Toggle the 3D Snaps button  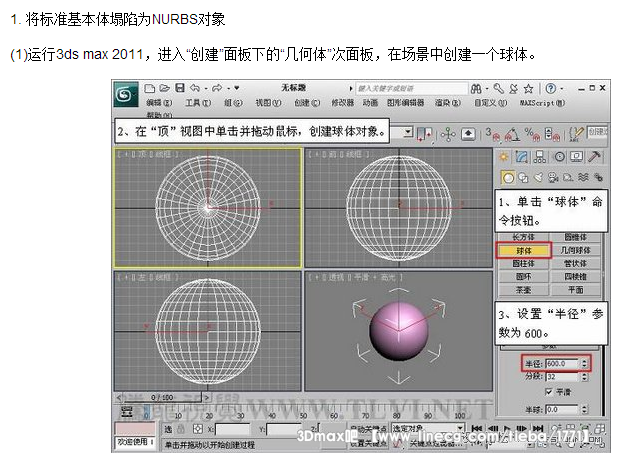coord(493,134)
